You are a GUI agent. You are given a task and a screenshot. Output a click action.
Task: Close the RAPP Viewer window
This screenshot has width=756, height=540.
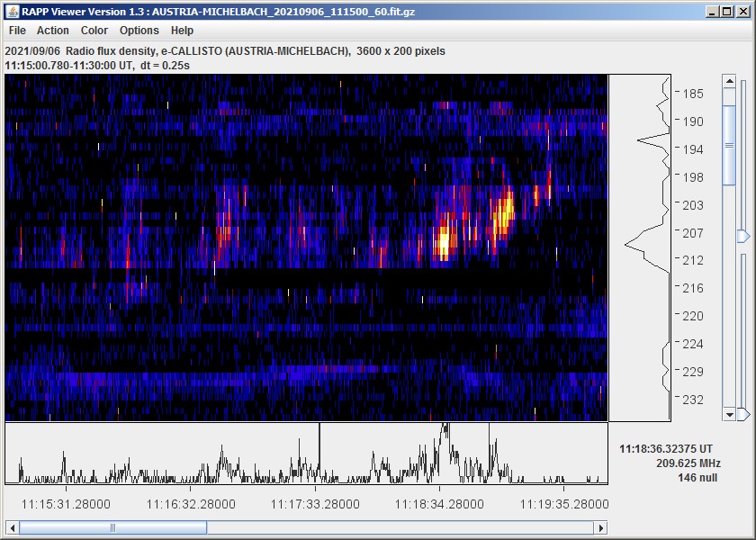tap(743, 12)
